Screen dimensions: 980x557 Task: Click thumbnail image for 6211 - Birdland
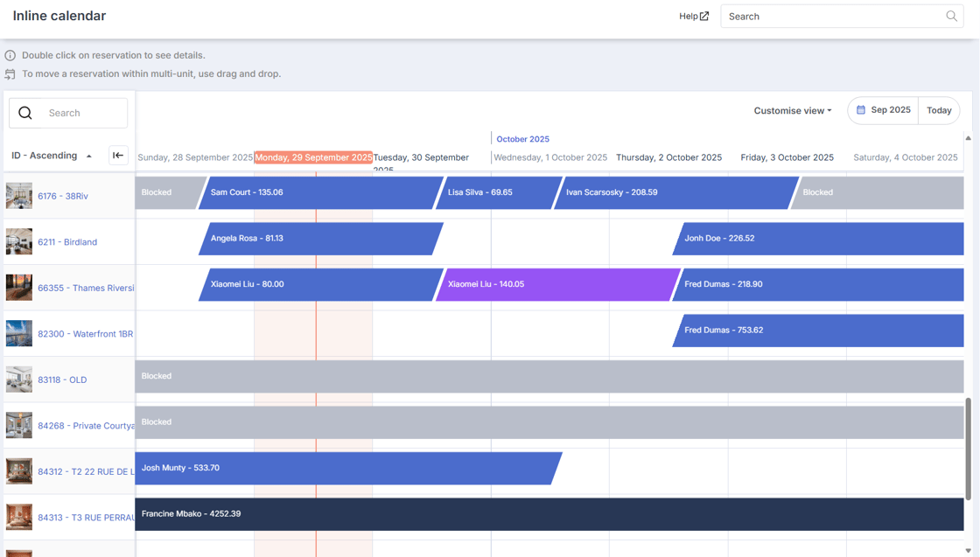point(18,241)
